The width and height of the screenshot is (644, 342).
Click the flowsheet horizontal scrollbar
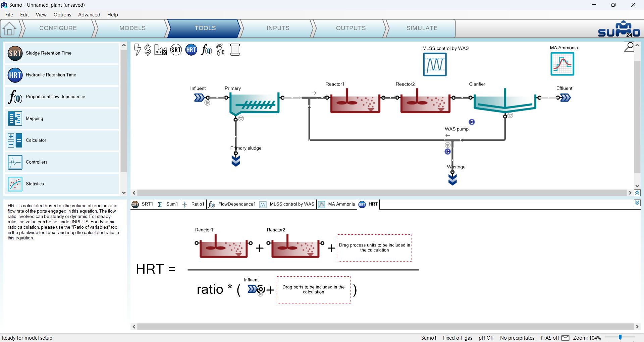pyautogui.click(x=382, y=193)
